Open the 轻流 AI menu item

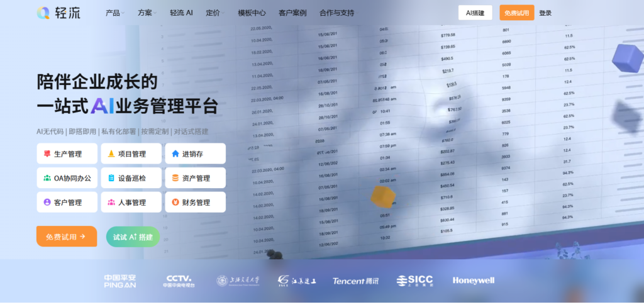(x=181, y=13)
